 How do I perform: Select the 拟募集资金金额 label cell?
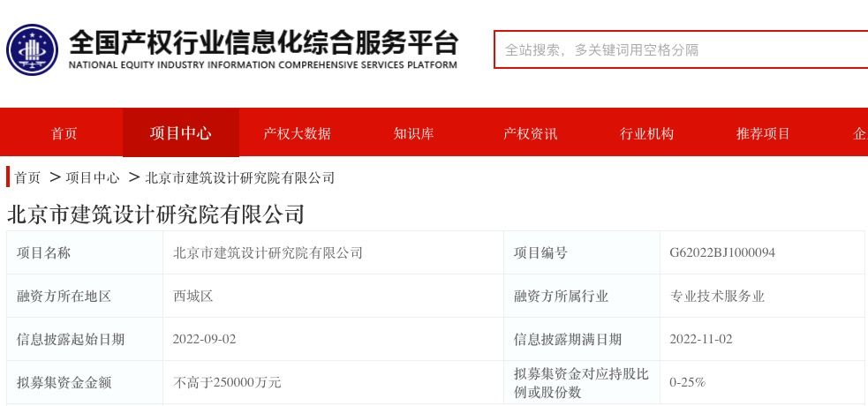85,382
